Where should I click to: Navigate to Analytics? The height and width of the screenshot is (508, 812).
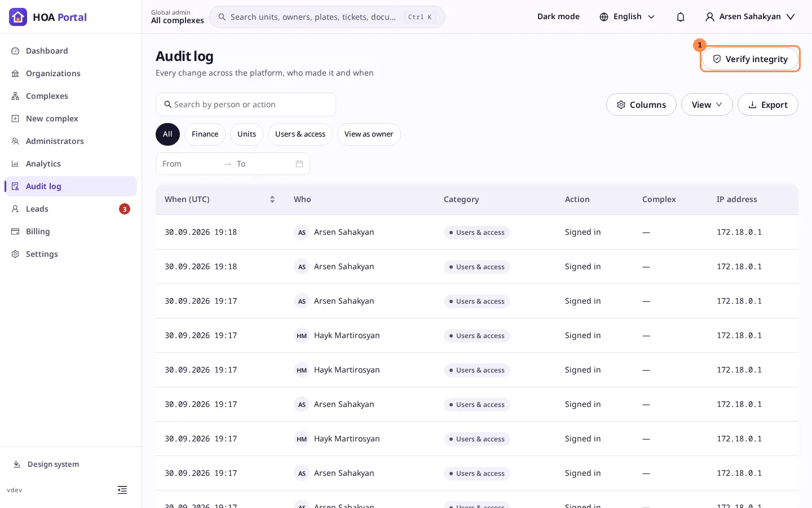[70, 164]
